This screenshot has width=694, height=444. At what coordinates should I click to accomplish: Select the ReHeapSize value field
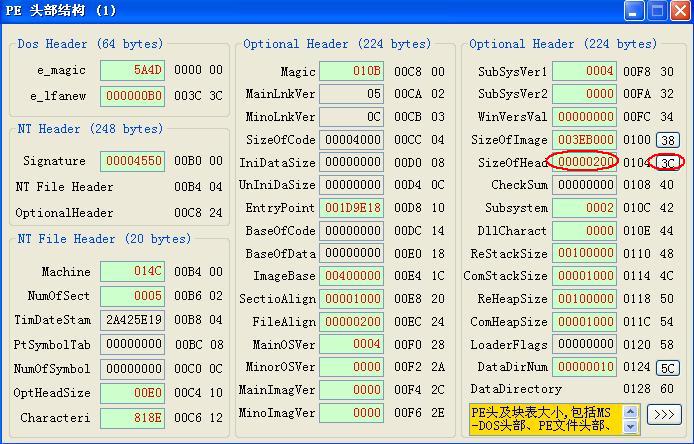584,299
